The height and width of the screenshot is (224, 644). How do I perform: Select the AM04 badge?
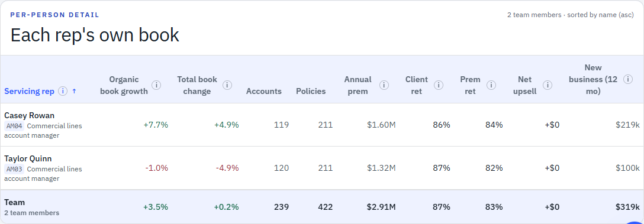tap(14, 126)
